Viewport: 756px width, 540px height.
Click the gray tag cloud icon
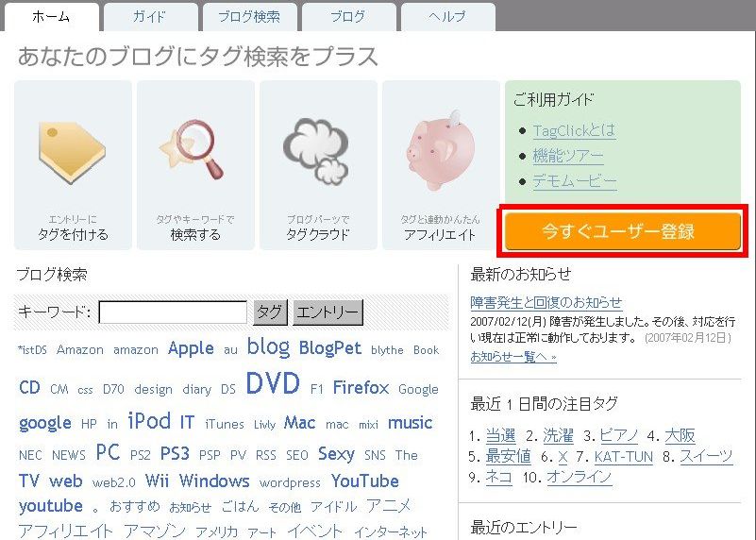pyautogui.click(x=316, y=152)
